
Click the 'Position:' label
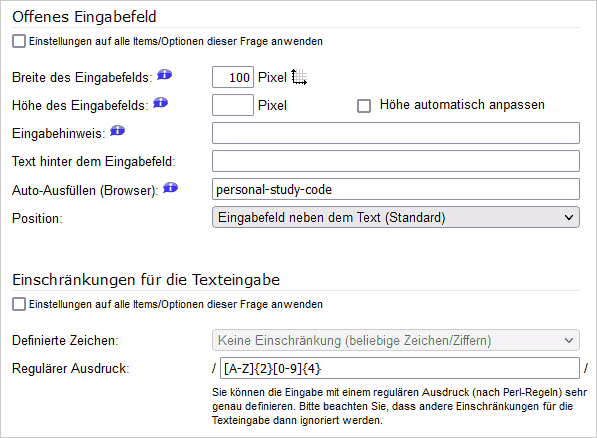(x=37, y=219)
